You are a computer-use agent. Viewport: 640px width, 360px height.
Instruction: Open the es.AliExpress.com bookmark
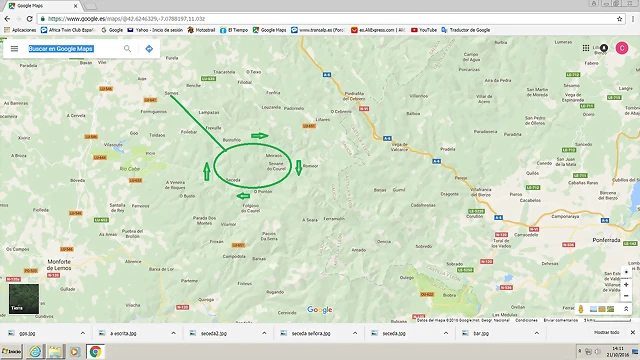click(x=378, y=30)
